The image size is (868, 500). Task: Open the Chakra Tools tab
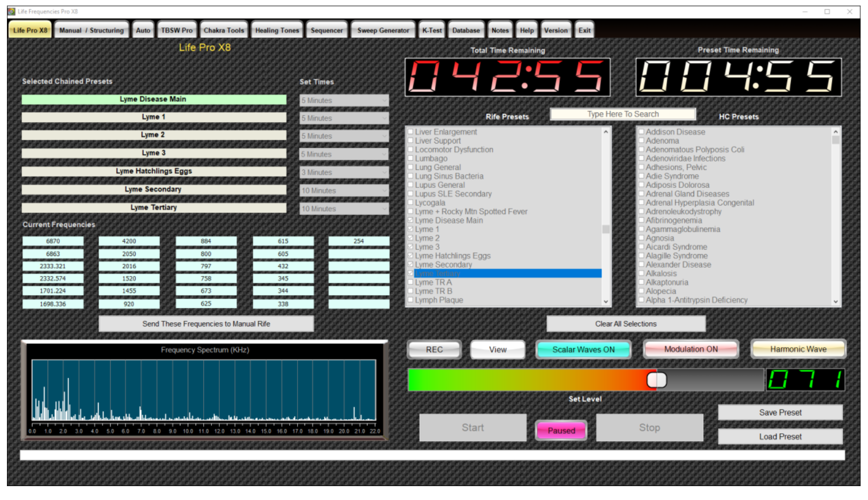point(224,30)
